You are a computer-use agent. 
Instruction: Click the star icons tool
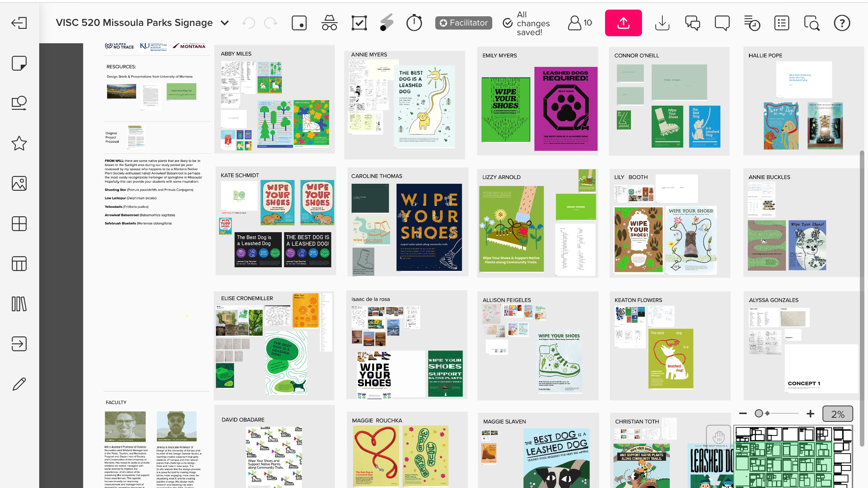(x=19, y=143)
